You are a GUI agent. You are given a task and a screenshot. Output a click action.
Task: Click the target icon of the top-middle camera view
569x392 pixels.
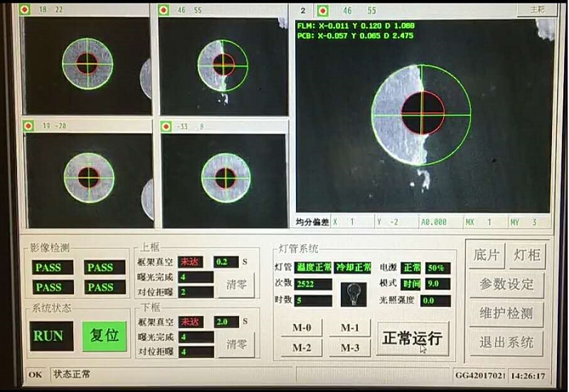(x=164, y=11)
